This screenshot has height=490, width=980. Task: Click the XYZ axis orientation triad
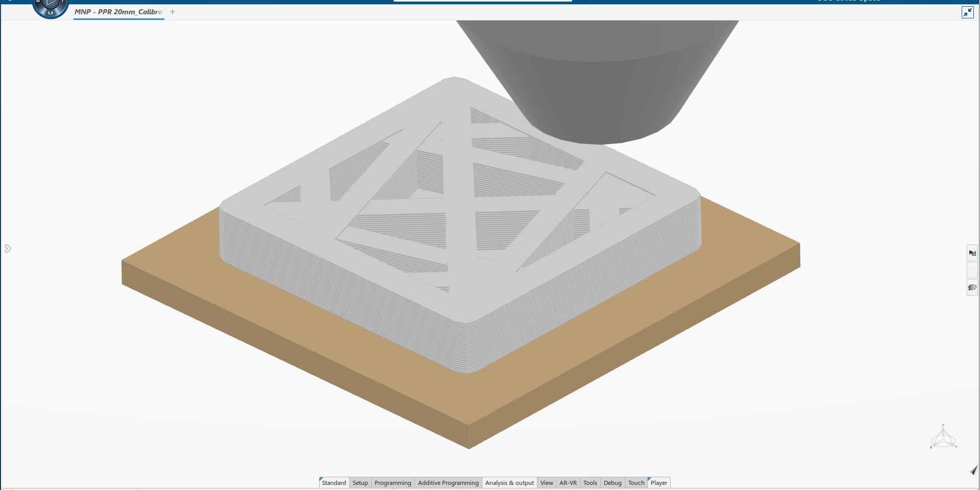(x=943, y=438)
